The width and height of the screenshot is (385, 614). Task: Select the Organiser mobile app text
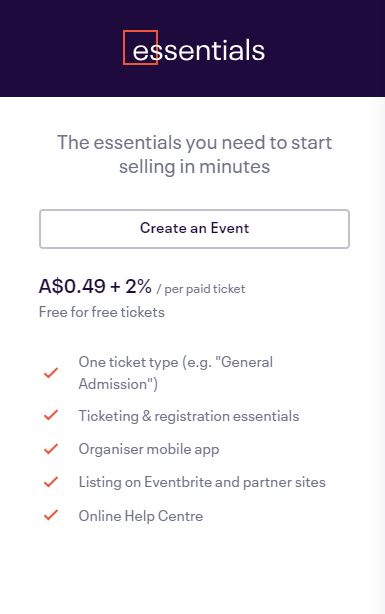tap(149, 449)
